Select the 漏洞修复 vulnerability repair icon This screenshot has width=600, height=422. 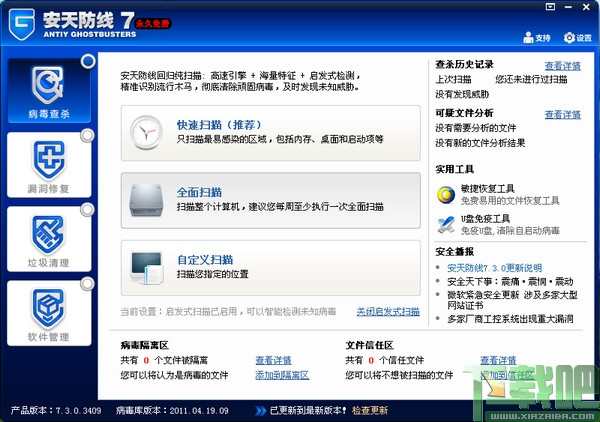point(49,160)
